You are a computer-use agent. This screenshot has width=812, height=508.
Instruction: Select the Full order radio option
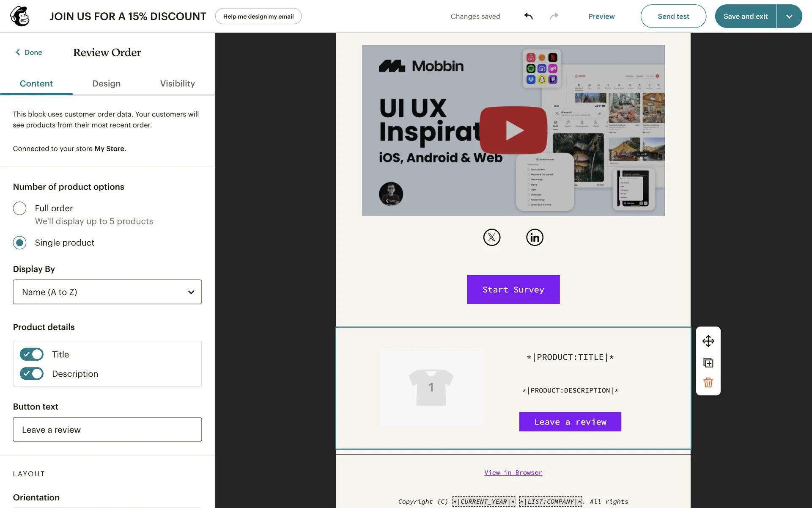click(19, 208)
